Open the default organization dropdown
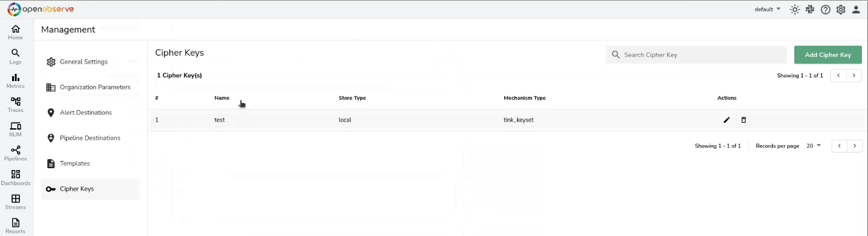 click(x=768, y=9)
